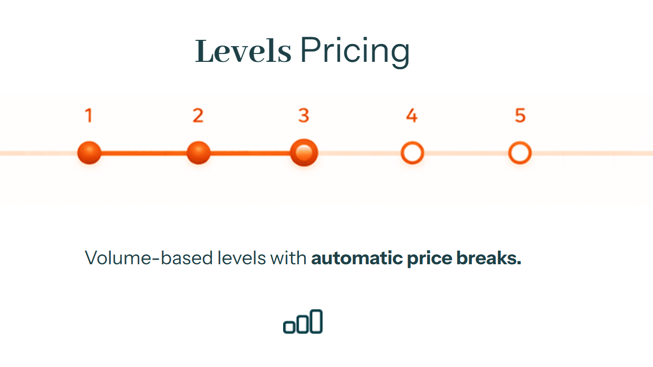
Task: Click orange track between levels 2 and 3
Action: 250,153
